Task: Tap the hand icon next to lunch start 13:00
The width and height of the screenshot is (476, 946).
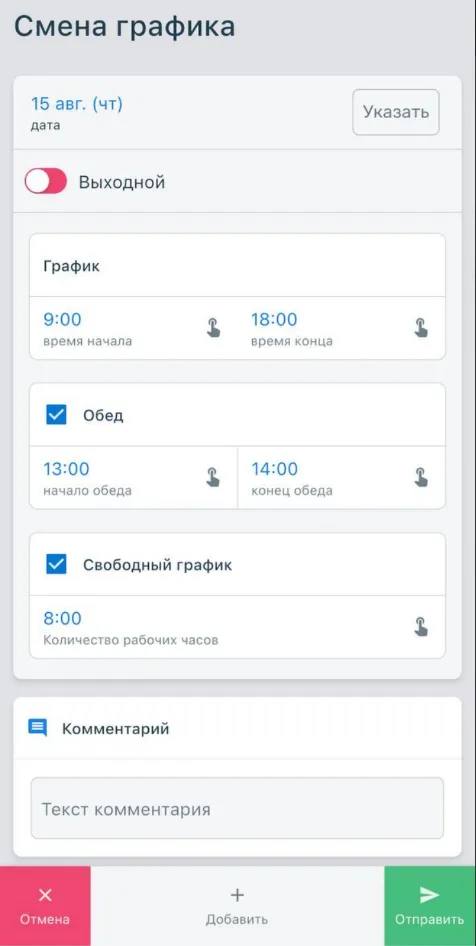Action: pos(214,477)
